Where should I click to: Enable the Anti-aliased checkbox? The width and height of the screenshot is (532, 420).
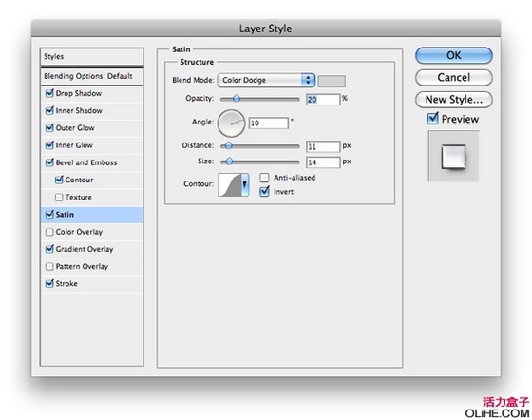tap(264, 178)
